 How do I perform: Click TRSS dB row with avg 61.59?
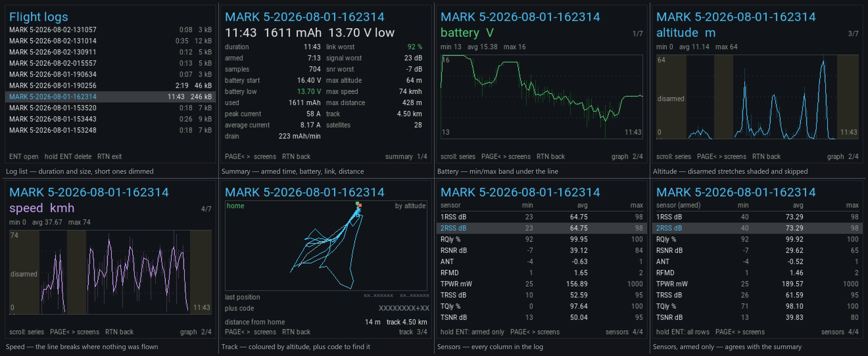click(757, 295)
